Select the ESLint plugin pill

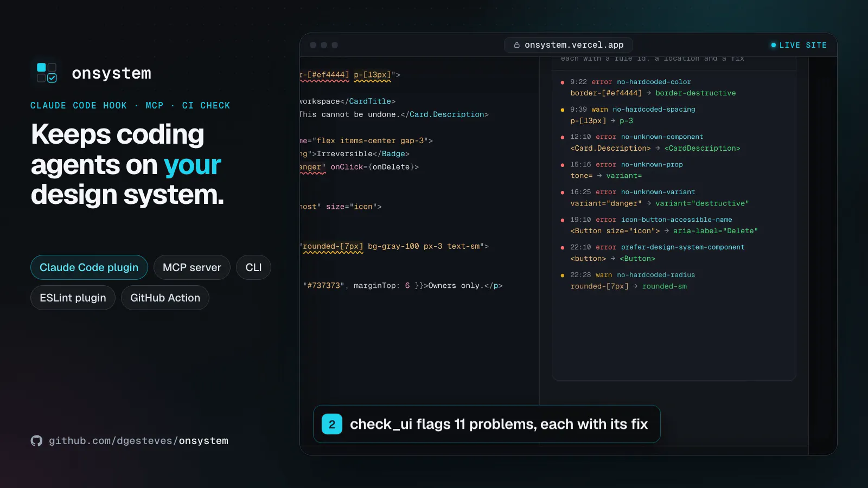point(73,298)
